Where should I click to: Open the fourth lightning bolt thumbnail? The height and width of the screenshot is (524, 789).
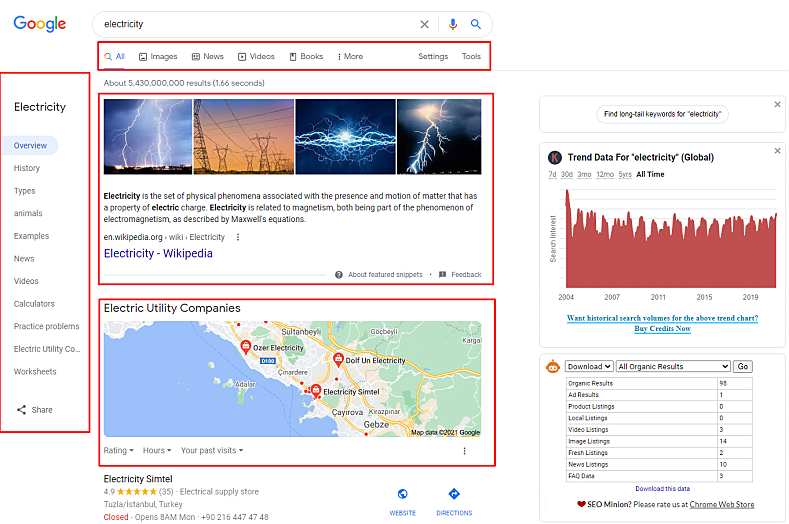tap(439, 136)
